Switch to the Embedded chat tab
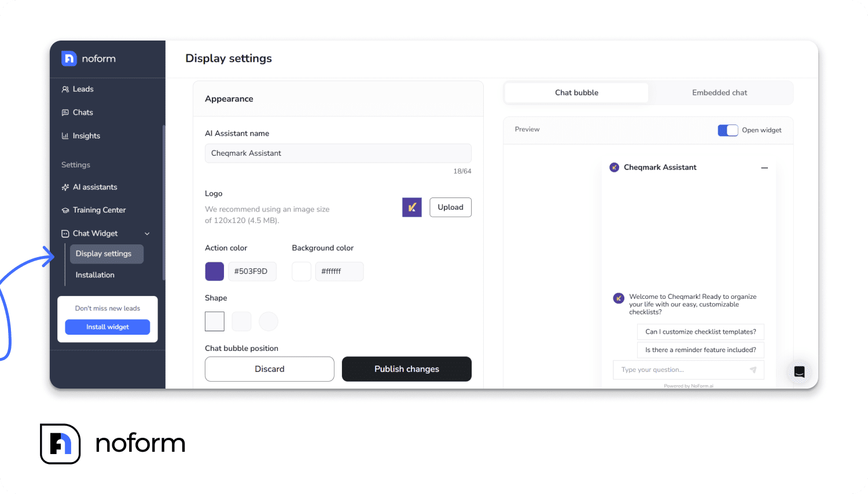The image size is (868, 494). 719,93
